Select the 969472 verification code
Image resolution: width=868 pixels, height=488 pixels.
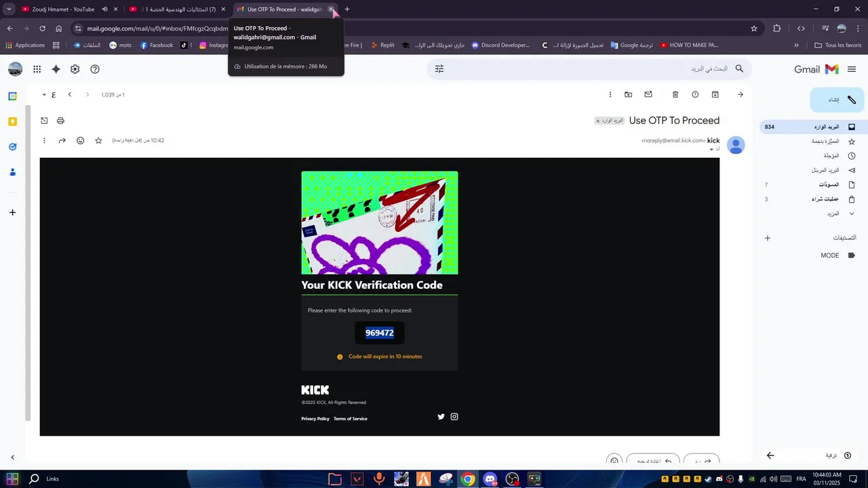pyautogui.click(x=380, y=333)
